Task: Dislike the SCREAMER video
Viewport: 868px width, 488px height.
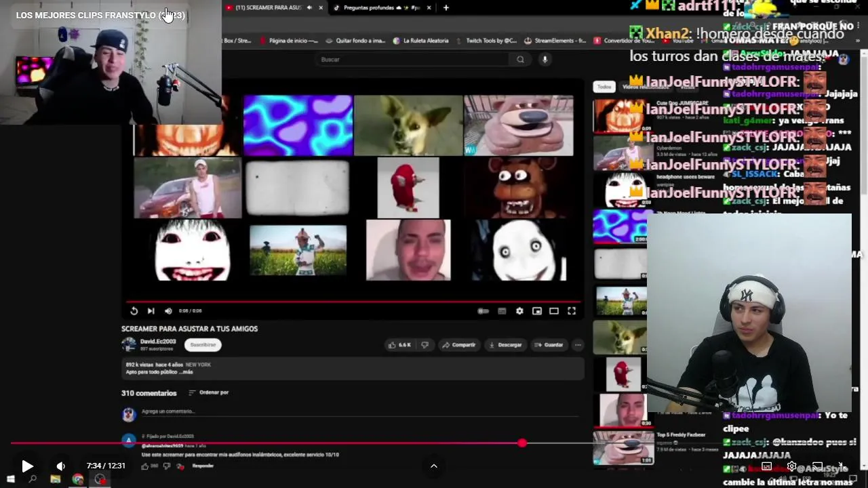Action: coord(425,345)
